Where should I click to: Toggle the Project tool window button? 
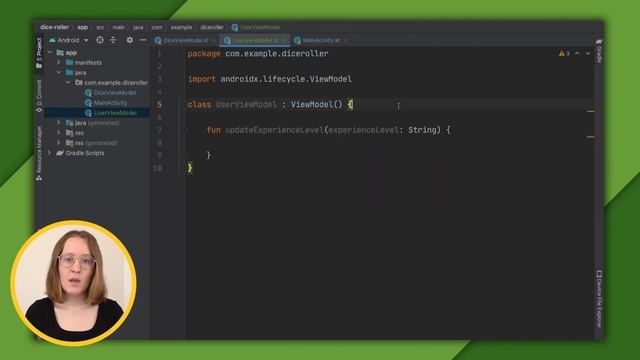(x=39, y=53)
